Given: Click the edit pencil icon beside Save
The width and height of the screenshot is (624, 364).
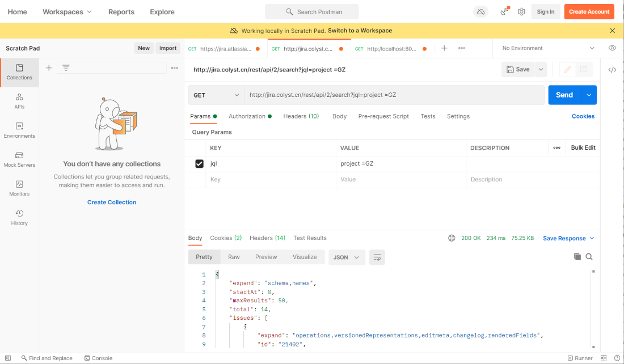Looking at the screenshot, I should [x=567, y=70].
